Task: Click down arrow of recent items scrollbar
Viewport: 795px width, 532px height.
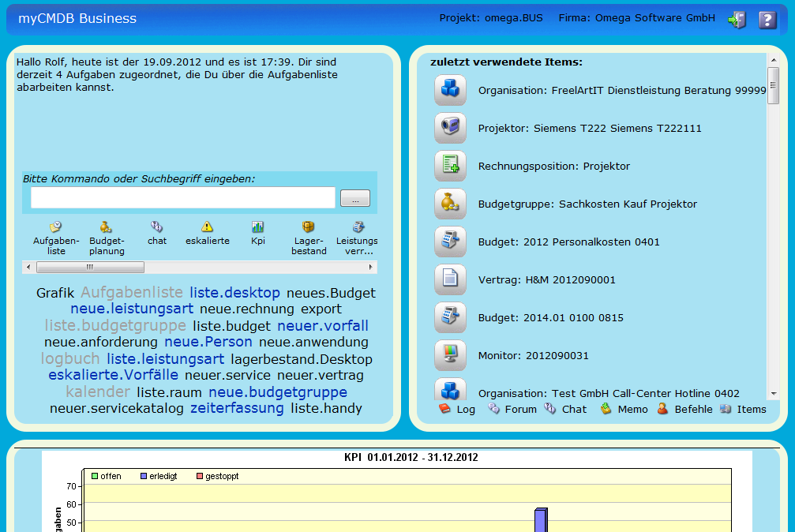Action: [x=773, y=393]
